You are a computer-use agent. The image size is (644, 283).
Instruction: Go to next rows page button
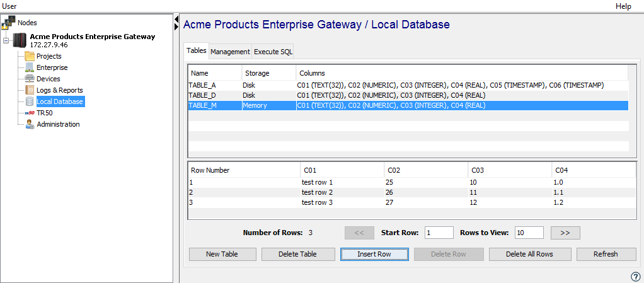565,233
